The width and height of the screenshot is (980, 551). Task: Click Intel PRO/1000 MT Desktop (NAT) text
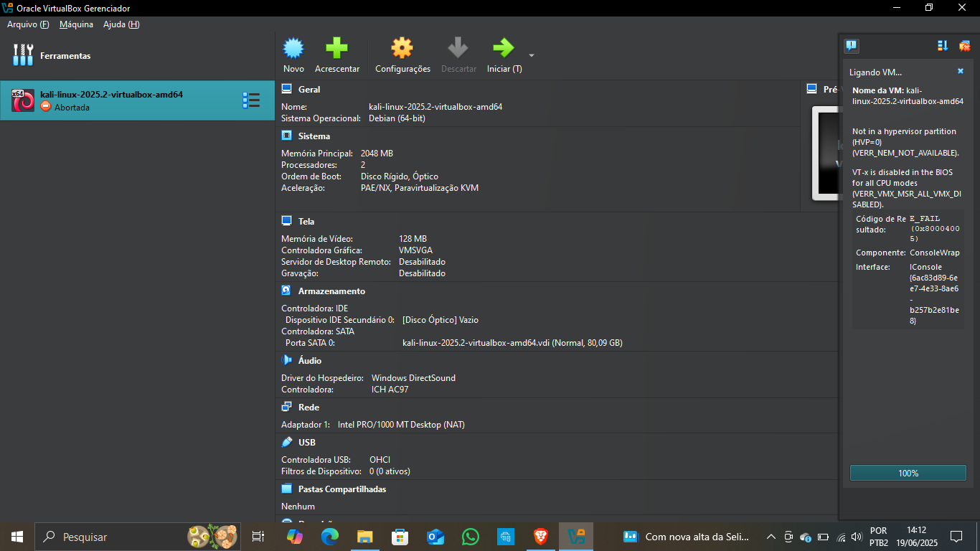pos(401,425)
